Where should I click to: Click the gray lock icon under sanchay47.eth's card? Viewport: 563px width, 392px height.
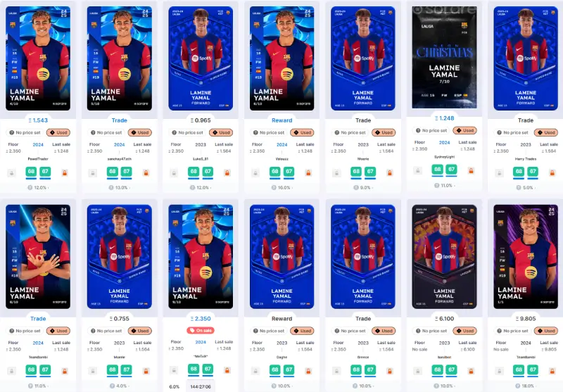tap(93, 173)
